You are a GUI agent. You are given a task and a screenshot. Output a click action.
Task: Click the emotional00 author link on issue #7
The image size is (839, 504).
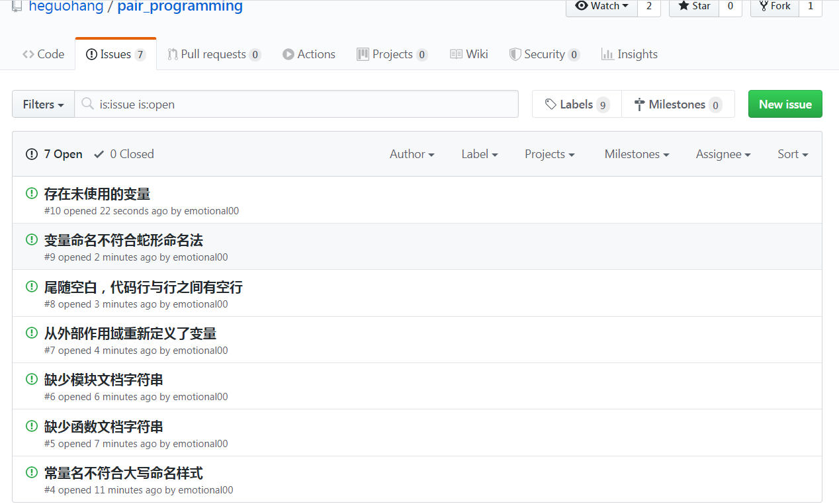[200, 351]
